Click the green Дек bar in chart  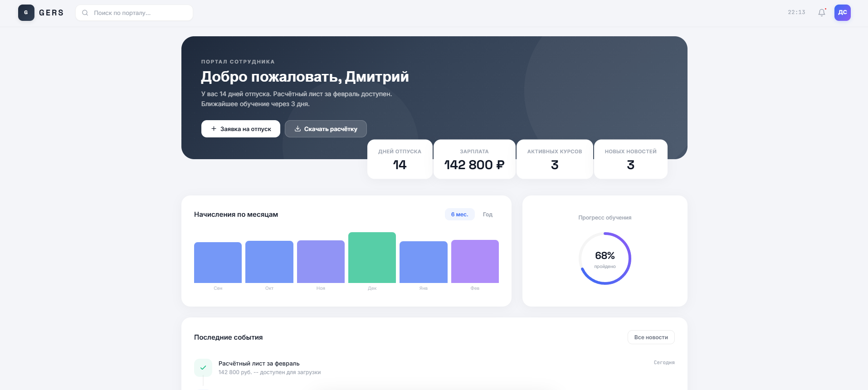pos(372,258)
